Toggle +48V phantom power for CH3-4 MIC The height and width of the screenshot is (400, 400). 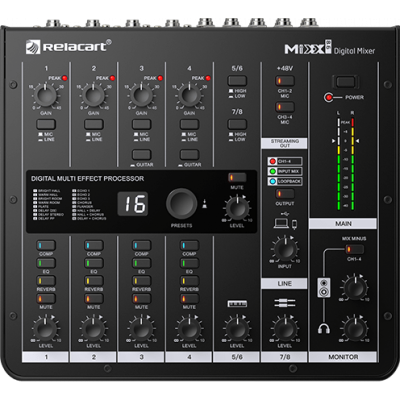(285, 107)
